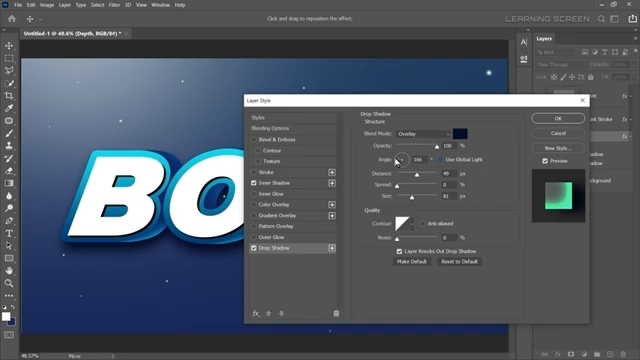Open the Window menu
This screenshot has width=640, height=360.
tap(160, 5)
